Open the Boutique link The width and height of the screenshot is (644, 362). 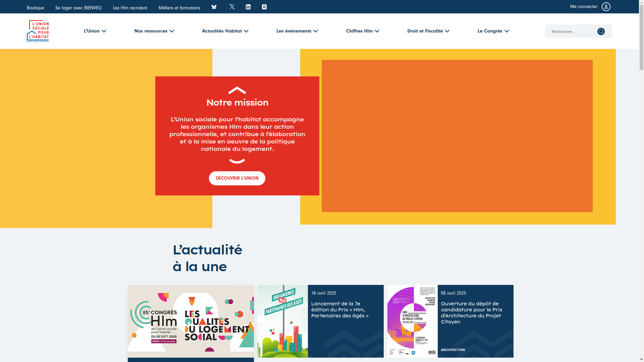(x=35, y=8)
